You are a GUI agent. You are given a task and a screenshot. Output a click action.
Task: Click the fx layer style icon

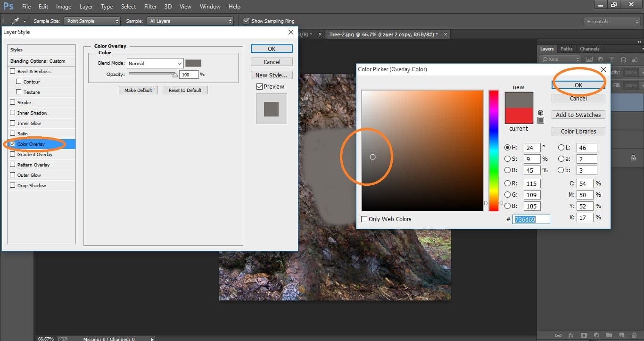point(571,335)
